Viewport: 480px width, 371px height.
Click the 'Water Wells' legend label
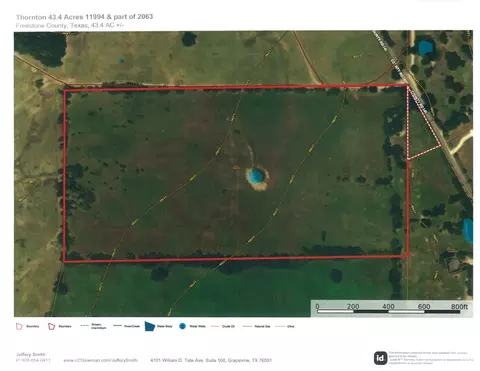[197, 326]
